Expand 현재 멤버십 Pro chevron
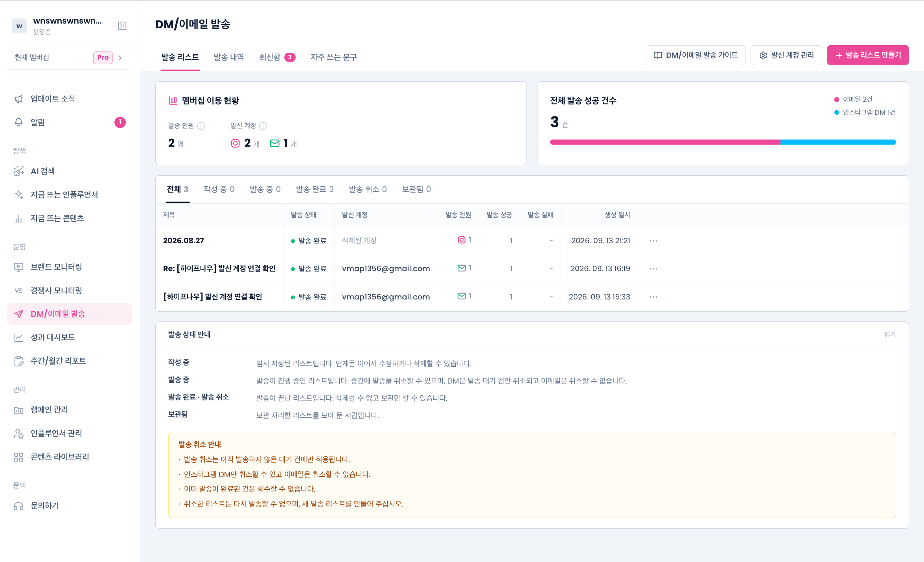Screen dimensions: 924x562 click(120, 57)
